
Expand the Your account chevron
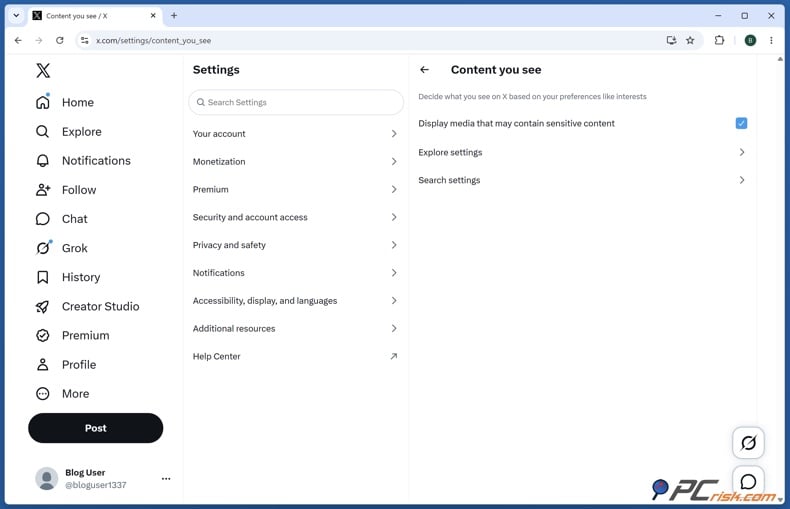coord(394,134)
